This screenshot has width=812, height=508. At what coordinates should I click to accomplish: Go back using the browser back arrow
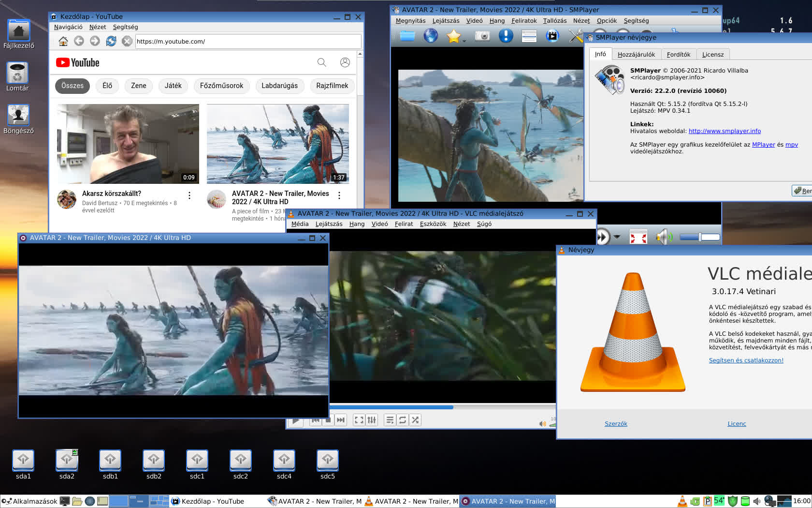point(79,41)
